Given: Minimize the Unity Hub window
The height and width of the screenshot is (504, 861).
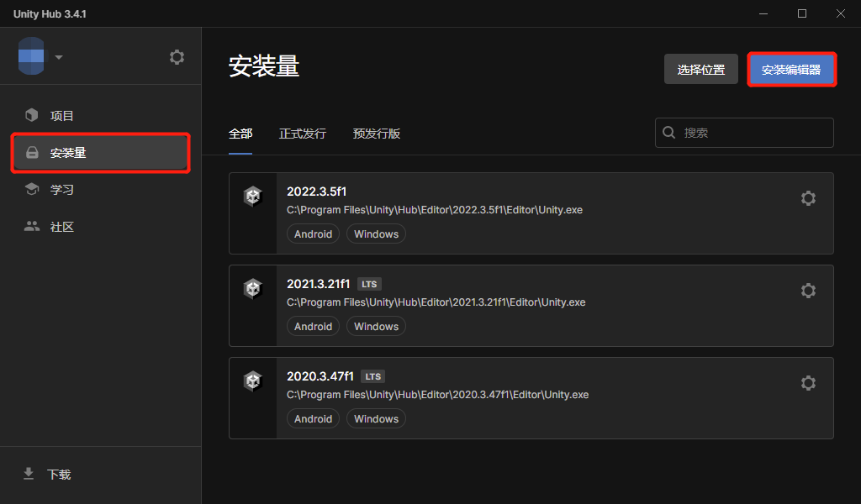Looking at the screenshot, I should (763, 13).
